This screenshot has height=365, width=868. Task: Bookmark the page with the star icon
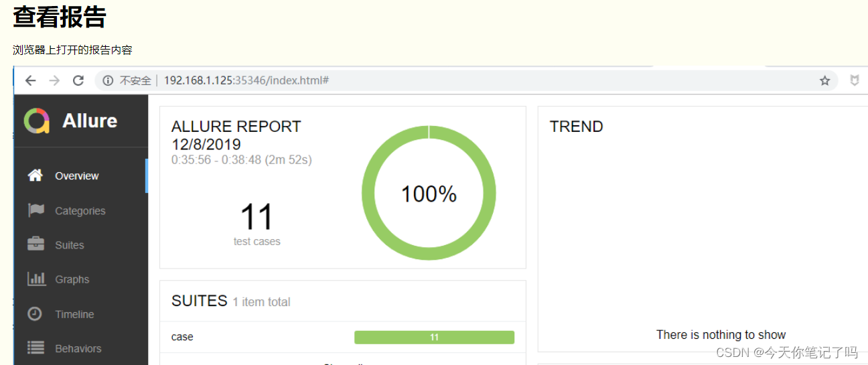(824, 81)
